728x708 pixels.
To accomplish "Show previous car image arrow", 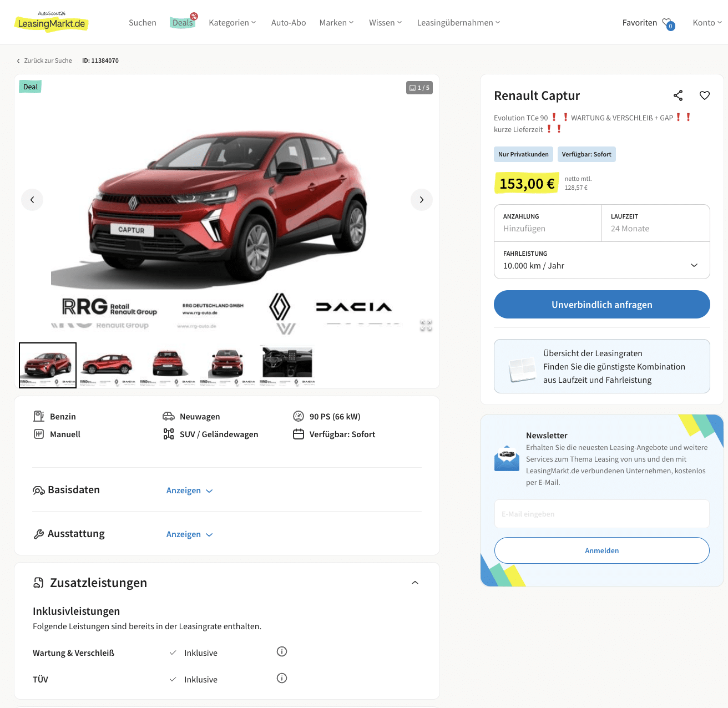I will (x=32, y=200).
